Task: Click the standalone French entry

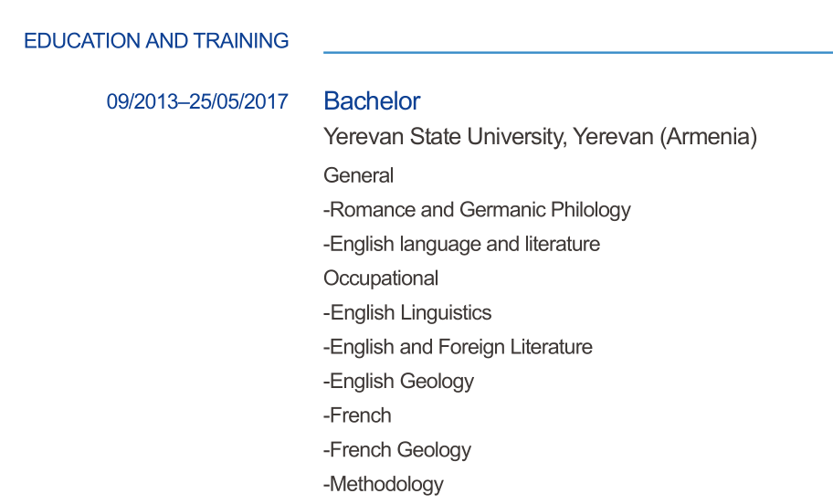Action: coord(358,415)
